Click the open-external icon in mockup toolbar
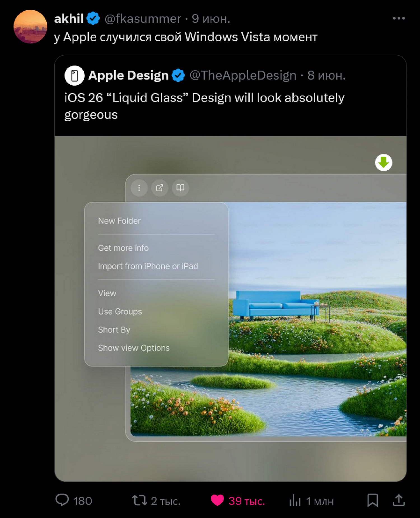 [160, 188]
